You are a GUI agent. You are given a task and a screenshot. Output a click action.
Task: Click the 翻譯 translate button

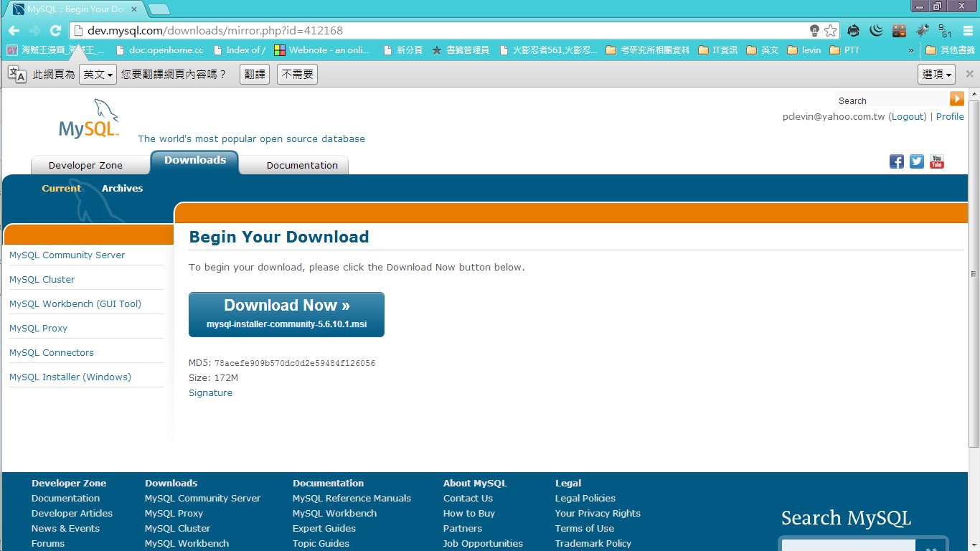tap(255, 74)
